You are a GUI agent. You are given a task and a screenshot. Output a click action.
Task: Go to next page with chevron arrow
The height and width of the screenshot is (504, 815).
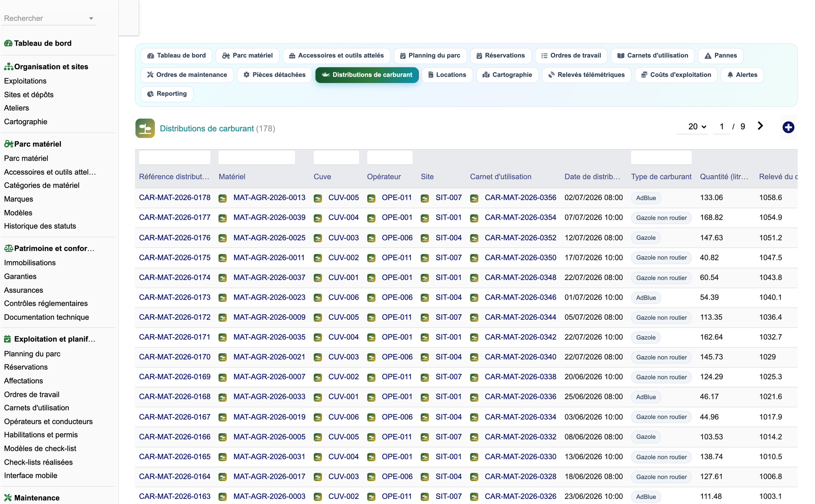760,126
